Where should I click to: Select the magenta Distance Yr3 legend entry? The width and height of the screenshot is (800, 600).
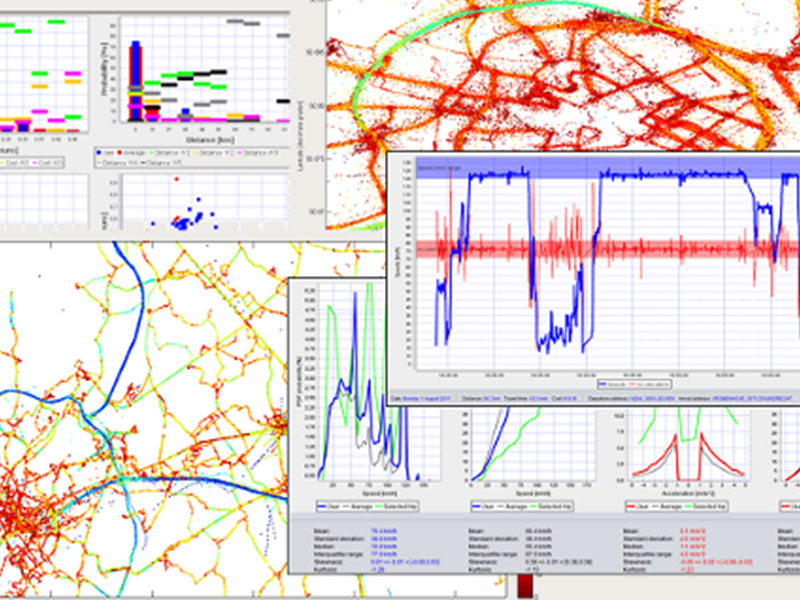(257, 153)
